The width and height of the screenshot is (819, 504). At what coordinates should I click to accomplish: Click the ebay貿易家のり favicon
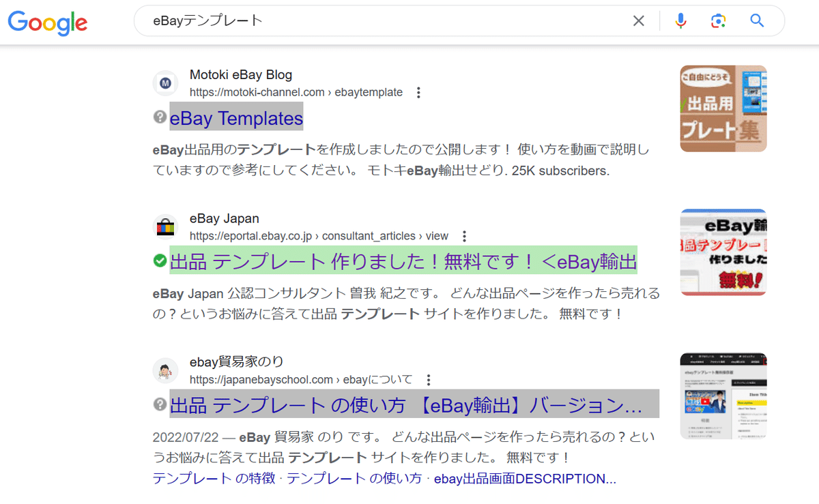tap(165, 371)
